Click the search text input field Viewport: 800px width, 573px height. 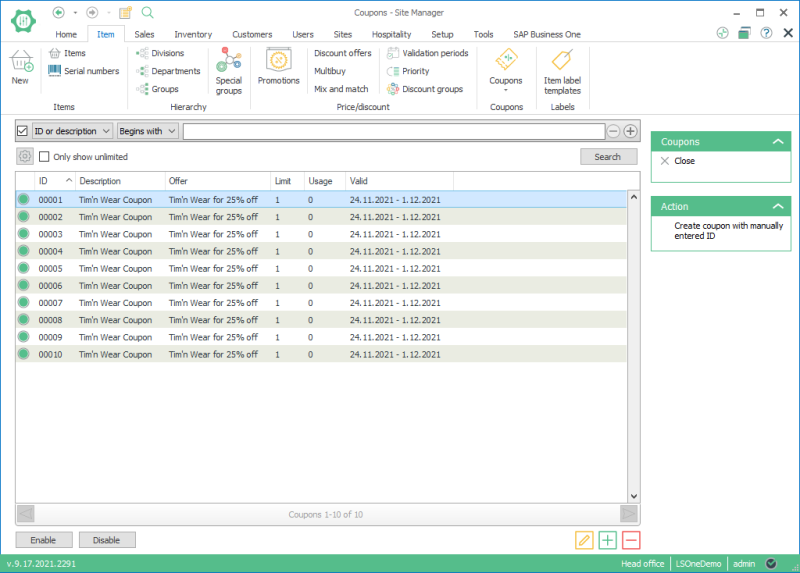tap(394, 131)
